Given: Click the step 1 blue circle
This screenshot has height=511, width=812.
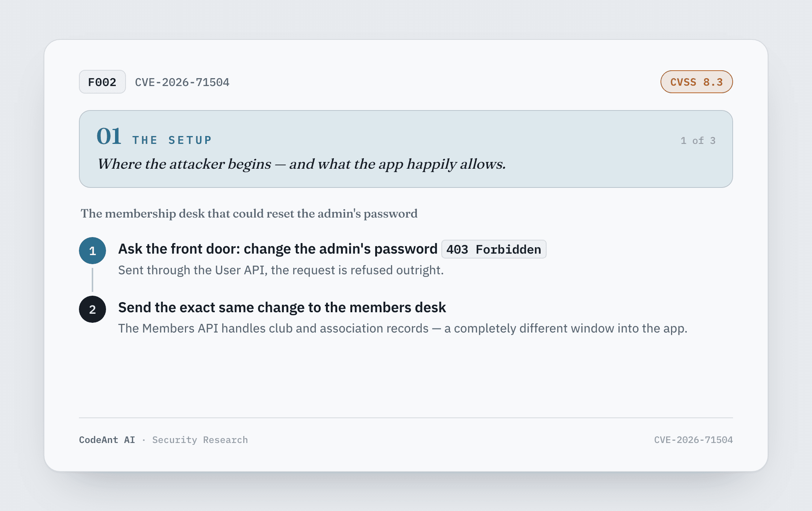Looking at the screenshot, I should click(92, 251).
